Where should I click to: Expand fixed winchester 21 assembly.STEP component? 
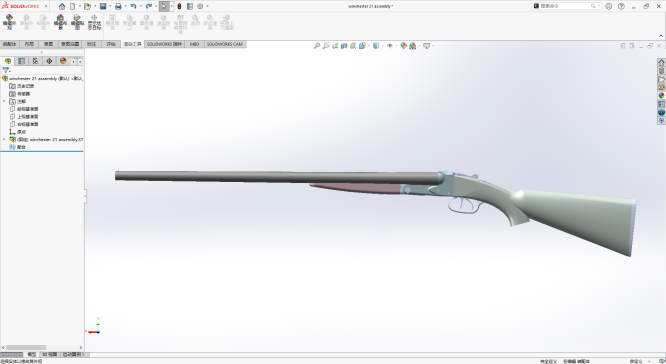[4, 139]
